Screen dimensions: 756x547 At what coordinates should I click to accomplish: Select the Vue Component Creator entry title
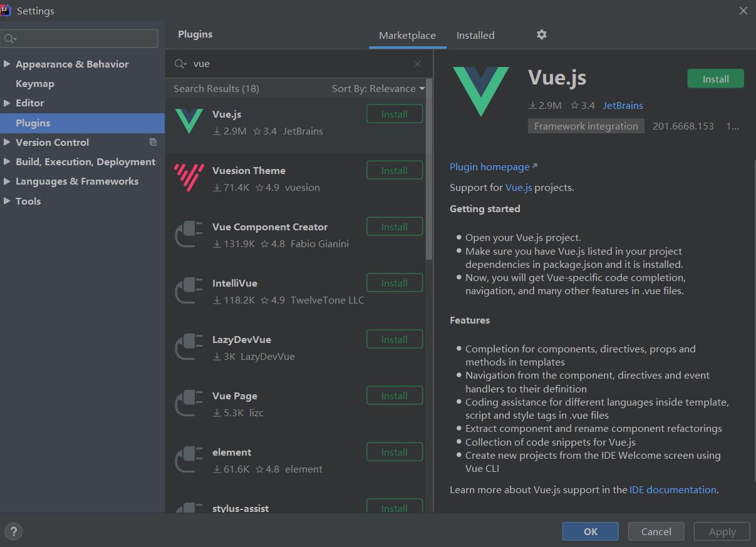[270, 227]
